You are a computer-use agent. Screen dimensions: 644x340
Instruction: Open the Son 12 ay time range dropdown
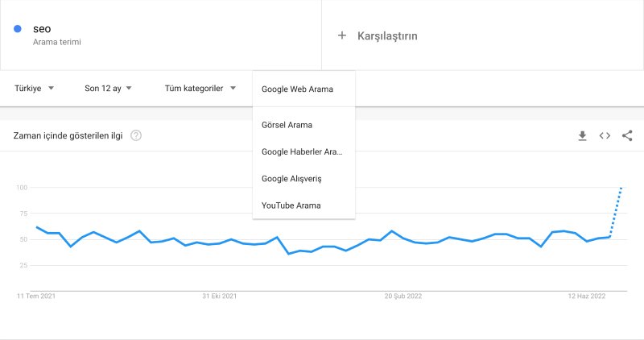pyautogui.click(x=108, y=88)
